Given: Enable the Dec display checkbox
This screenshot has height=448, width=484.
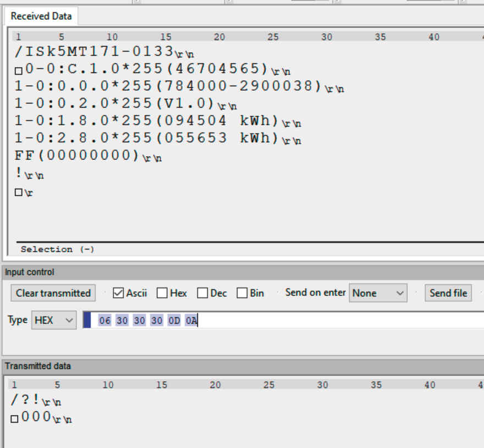Looking at the screenshot, I should pos(202,293).
